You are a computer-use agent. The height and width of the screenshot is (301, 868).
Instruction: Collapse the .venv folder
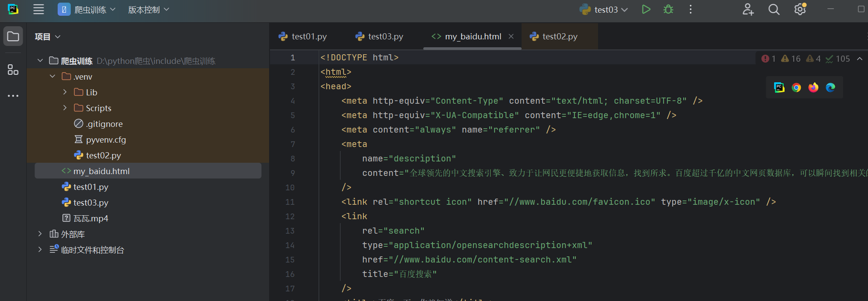(x=52, y=76)
